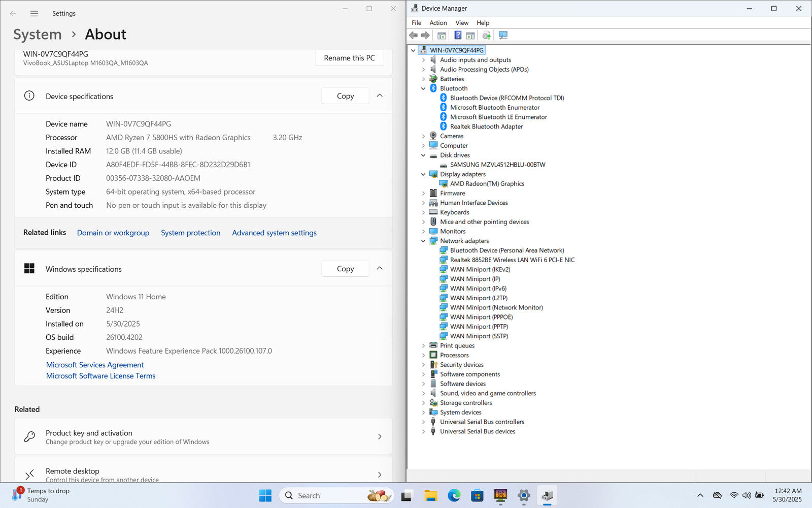Image resolution: width=812 pixels, height=508 pixels.
Task: Expand Audio inputs and outputs category
Action: tap(423, 60)
